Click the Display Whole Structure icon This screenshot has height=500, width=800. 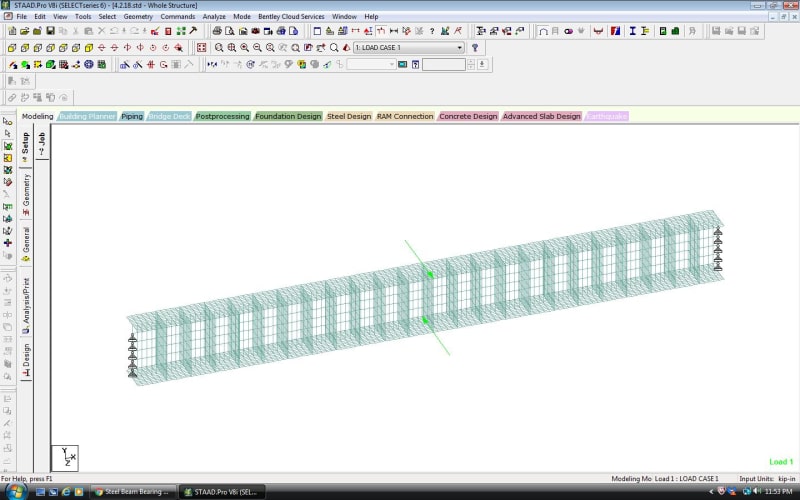202,48
